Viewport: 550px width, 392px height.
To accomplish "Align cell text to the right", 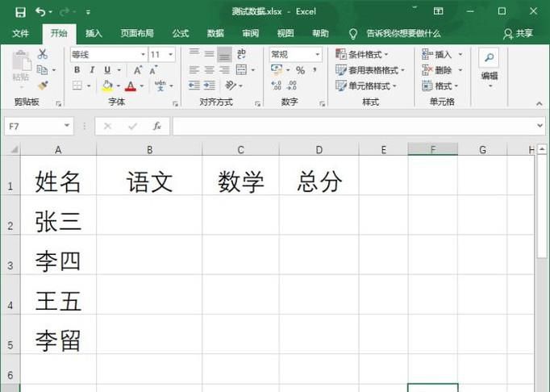I will [x=224, y=70].
